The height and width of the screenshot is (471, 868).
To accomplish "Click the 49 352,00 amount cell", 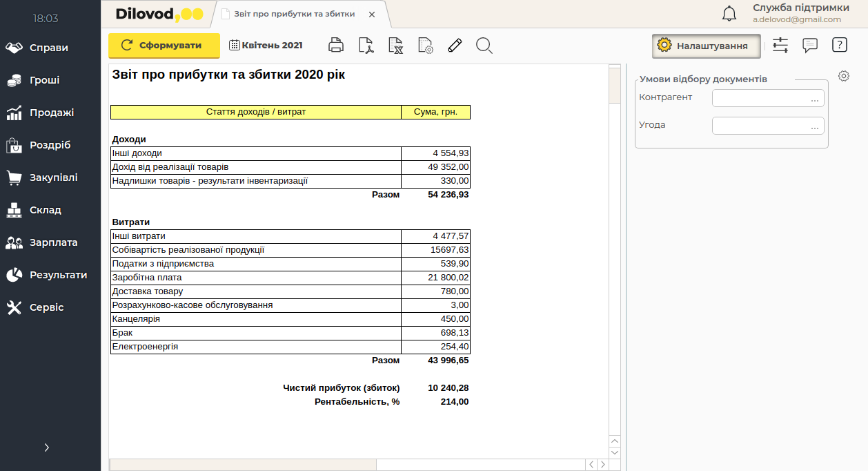I will point(436,167).
